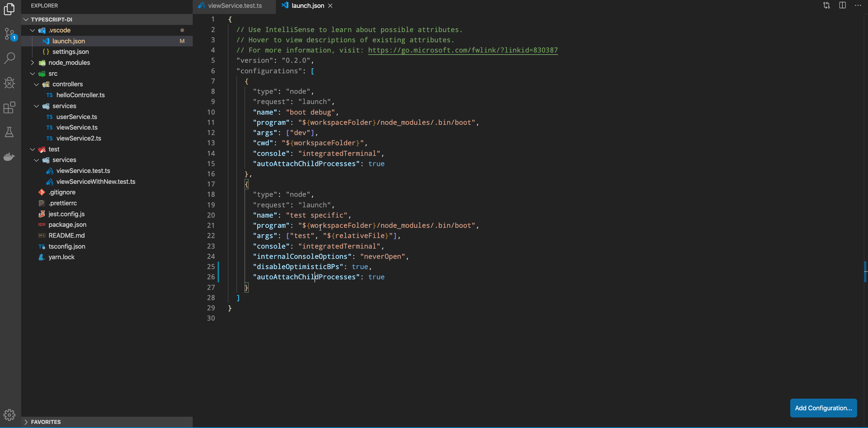Open viewService2.ts file
The height and width of the screenshot is (428, 868).
coord(107,138)
